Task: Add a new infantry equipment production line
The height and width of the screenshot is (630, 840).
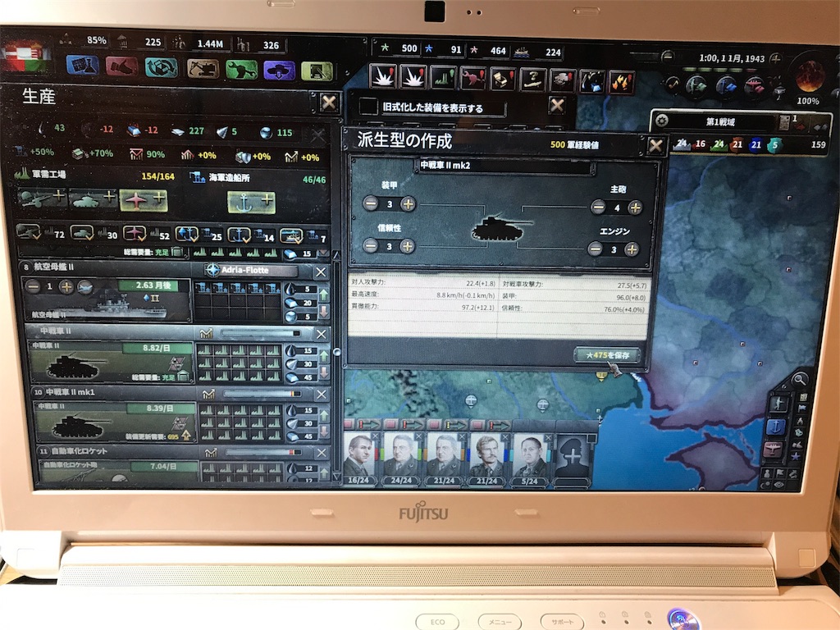Action: (x=43, y=199)
